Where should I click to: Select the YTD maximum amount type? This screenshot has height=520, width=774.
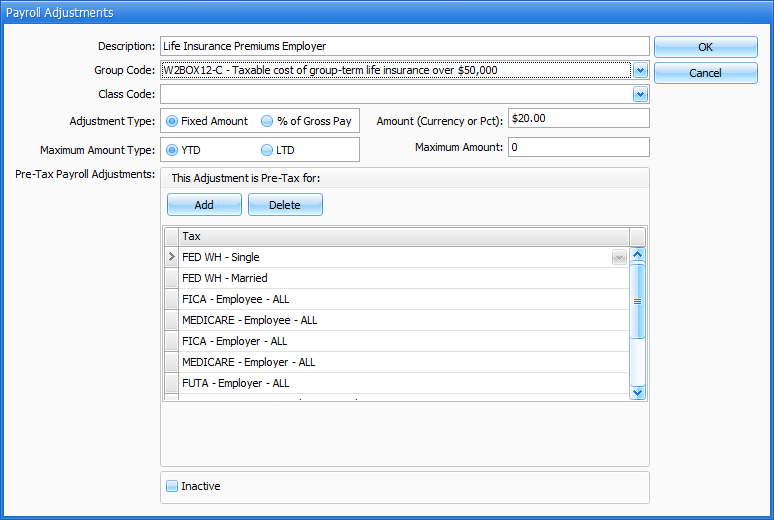(172, 150)
